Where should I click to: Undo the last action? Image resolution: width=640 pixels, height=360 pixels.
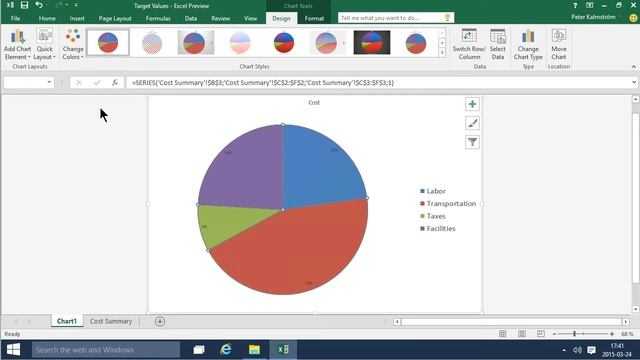point(39,5)
